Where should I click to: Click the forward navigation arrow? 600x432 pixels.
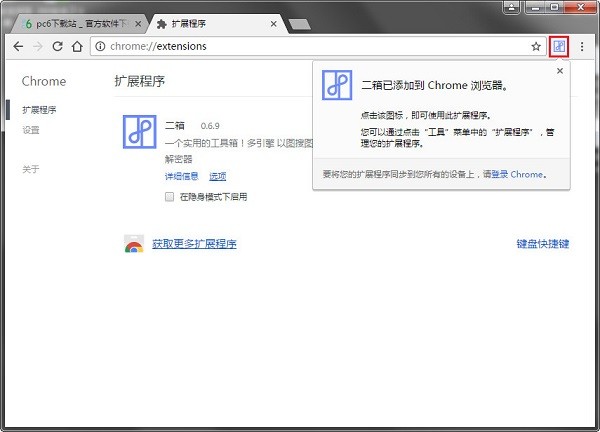pos(37,46)
